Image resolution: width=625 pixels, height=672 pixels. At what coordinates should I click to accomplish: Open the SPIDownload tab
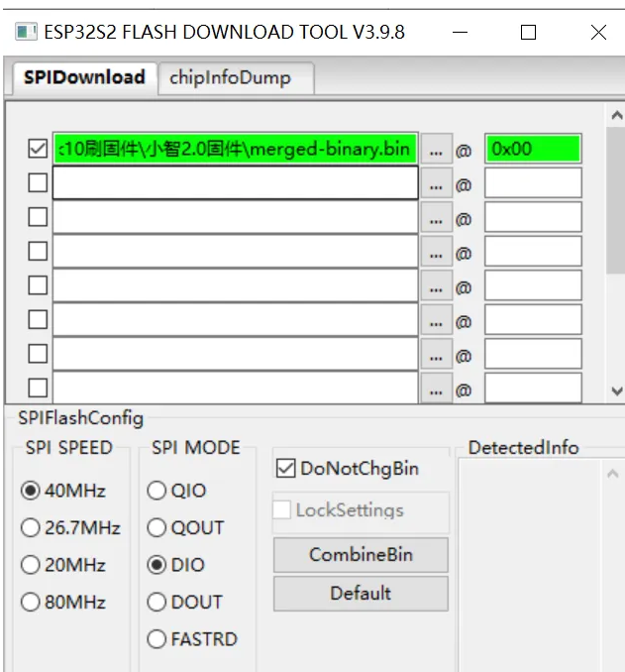click(84, 77)
